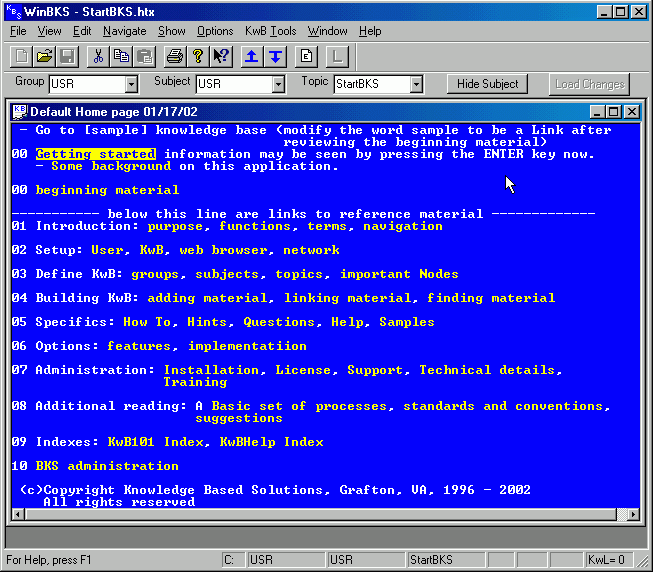
Task: Click the Subject USR field
Action: (235, 84)
